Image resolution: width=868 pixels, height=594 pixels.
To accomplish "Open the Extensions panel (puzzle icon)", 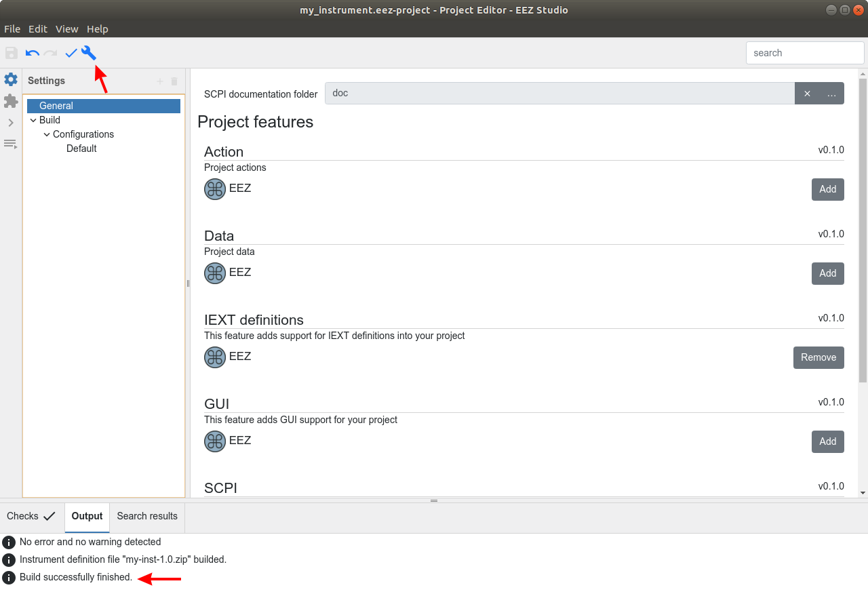I will (x=10, y=100).
